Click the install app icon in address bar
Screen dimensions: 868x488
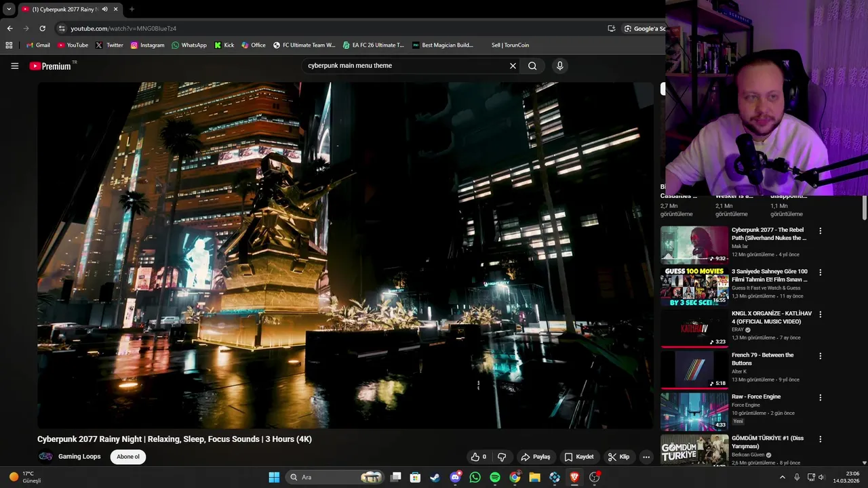tap(611, 28)
